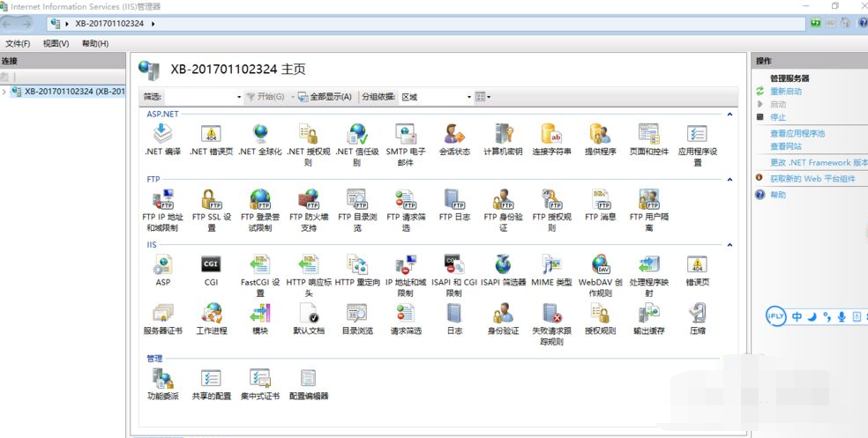The width and height of the screenshot is (868, 438).
Task: Open FTP 登录尝试限制
Action: [x=259, y=210]
